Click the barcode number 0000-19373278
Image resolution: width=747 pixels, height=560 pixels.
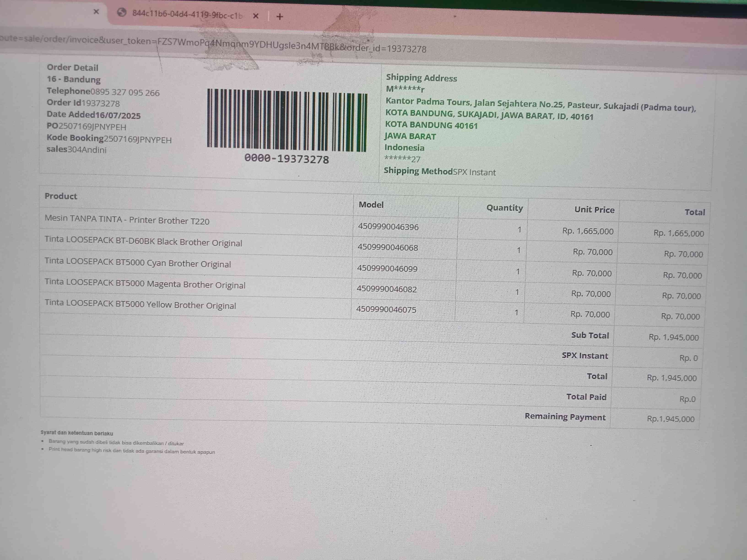pos(287,159)
